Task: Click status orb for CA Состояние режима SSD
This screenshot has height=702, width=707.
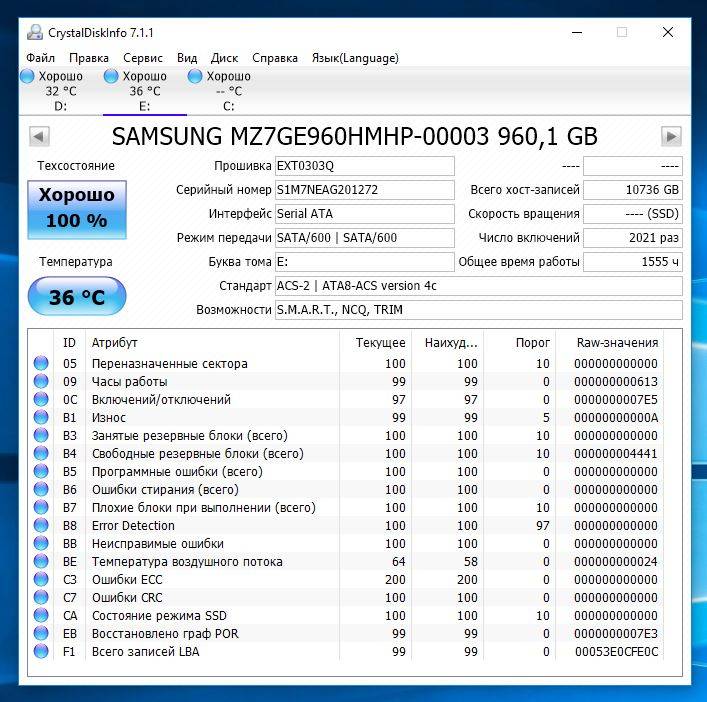Action: click(41, 615)
